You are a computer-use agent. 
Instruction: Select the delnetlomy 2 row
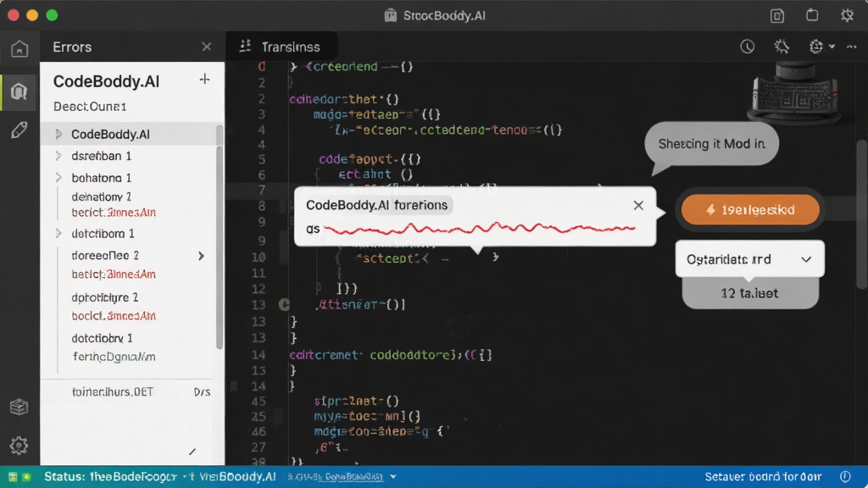coord(102,197)
